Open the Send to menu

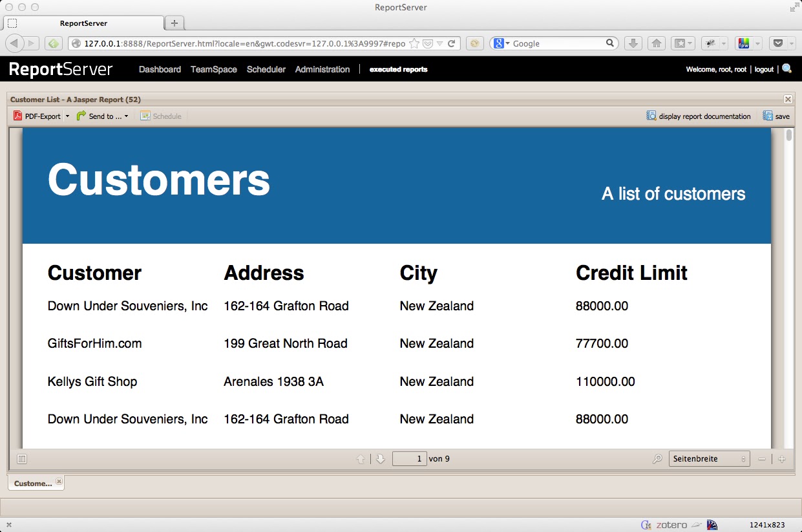tap(102, 116)
